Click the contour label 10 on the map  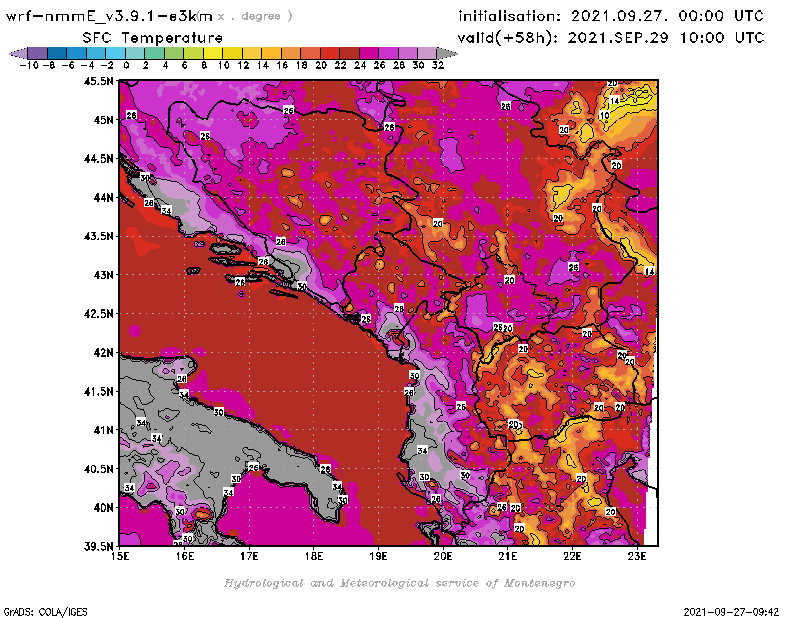604,115
